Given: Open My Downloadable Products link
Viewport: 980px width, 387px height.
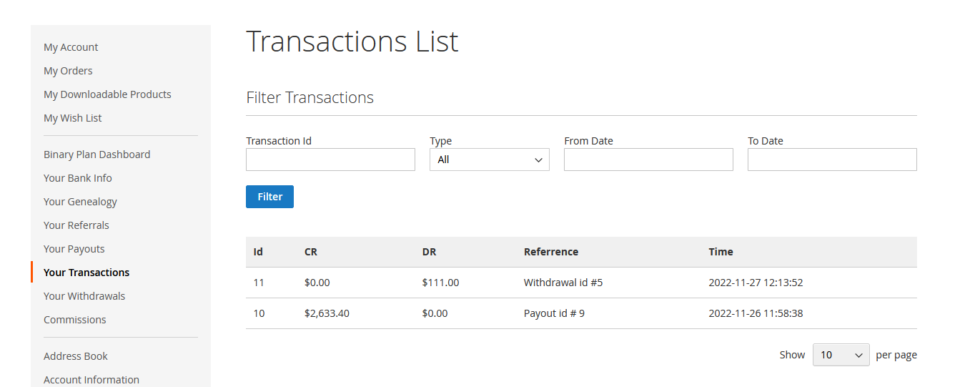Looking at the screenshot, I should [x=107, y=94].
